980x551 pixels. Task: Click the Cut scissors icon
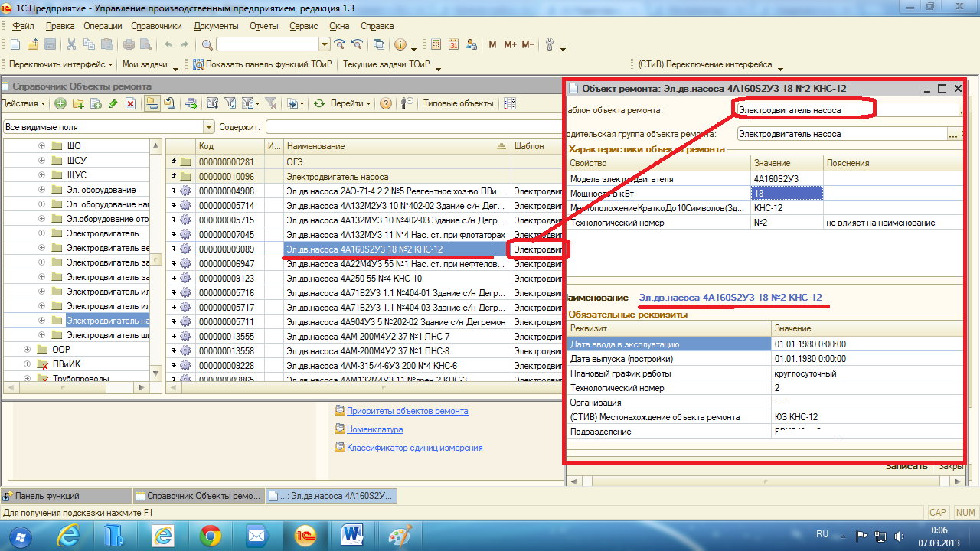click(x=71, y=44)
